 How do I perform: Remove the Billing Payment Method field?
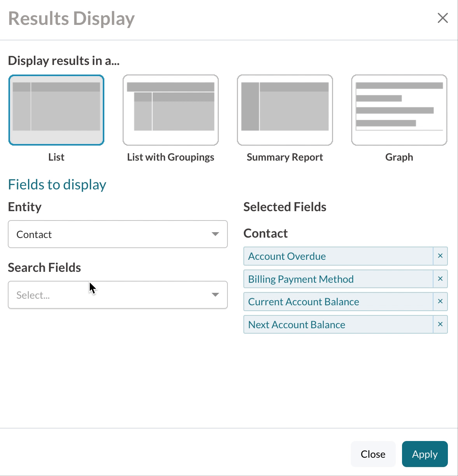pos(440,279)
